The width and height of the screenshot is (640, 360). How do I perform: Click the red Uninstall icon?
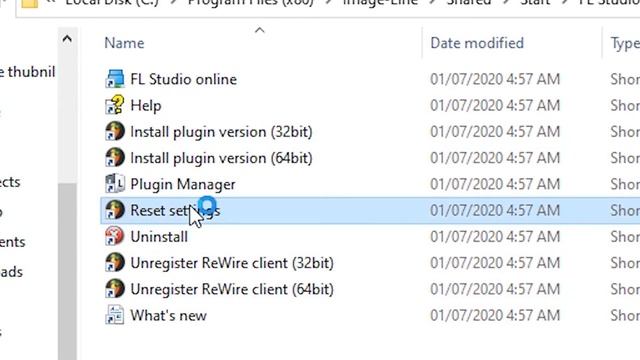pos(115,236)
